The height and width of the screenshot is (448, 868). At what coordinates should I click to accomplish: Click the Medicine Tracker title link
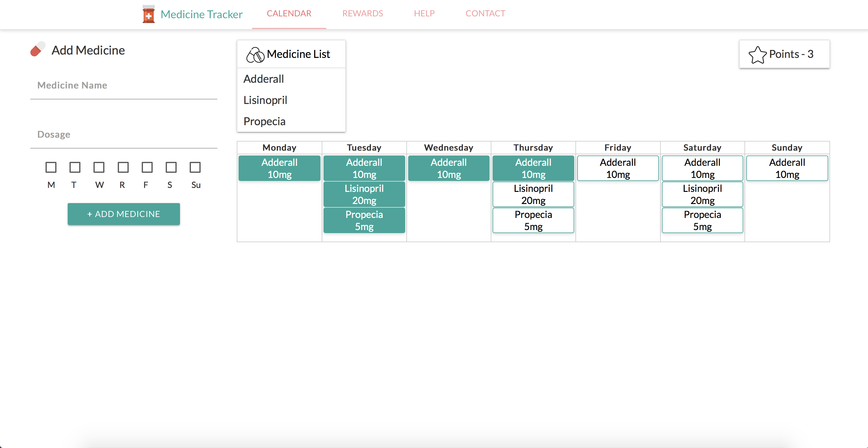201,14
